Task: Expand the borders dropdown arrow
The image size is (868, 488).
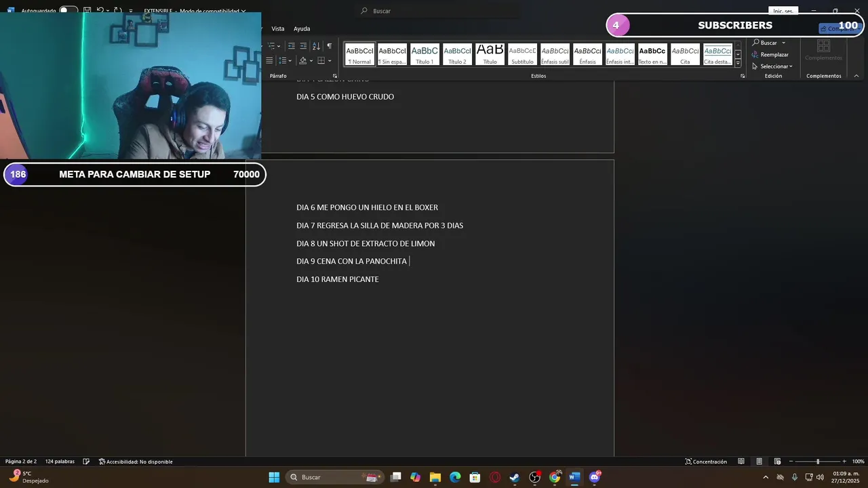Action: pos(330,61)
